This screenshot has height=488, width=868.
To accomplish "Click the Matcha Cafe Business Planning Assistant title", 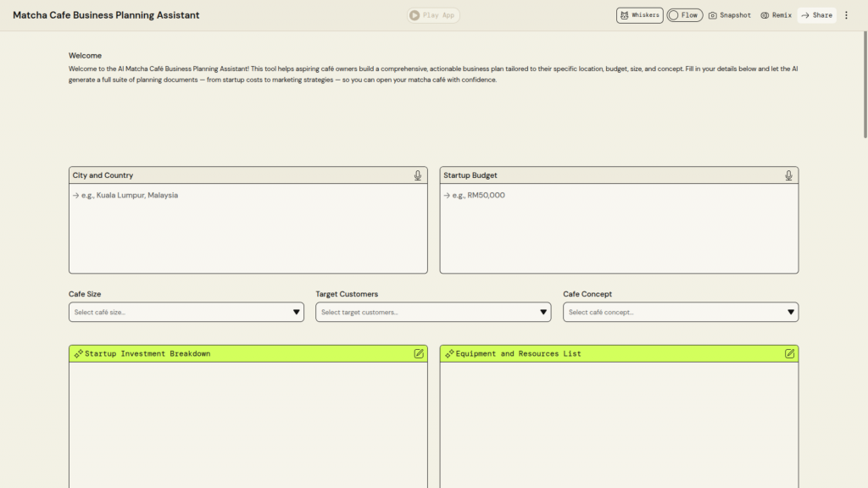I will (106, 15).
